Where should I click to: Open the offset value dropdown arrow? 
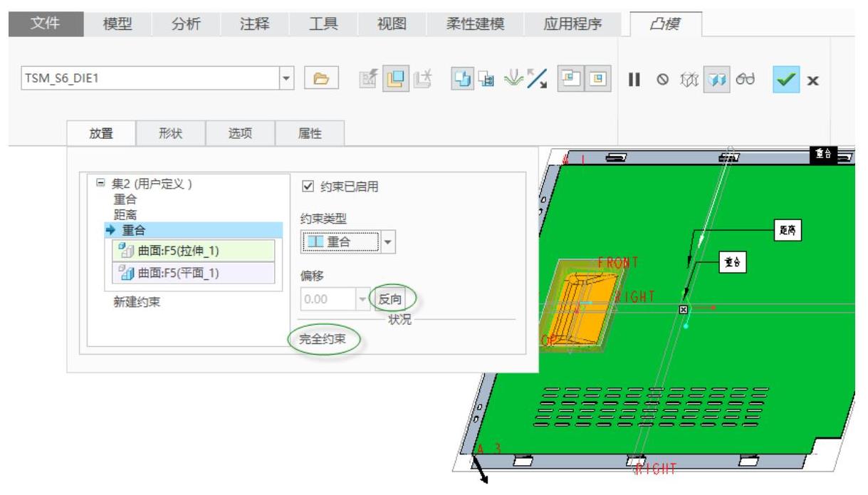tap(364, 299)
